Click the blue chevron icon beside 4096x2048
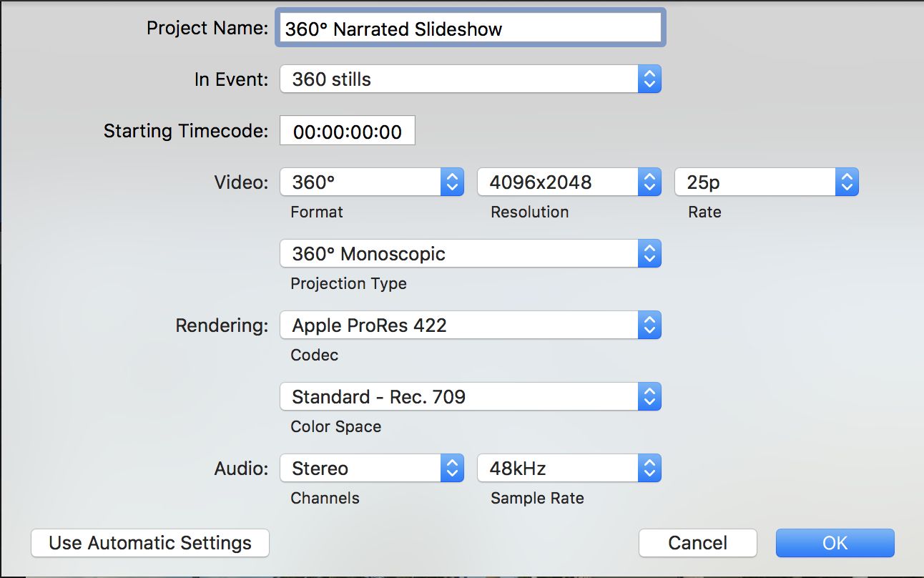The width and height of the screenshot is (924, 578). tap(649, 182)
